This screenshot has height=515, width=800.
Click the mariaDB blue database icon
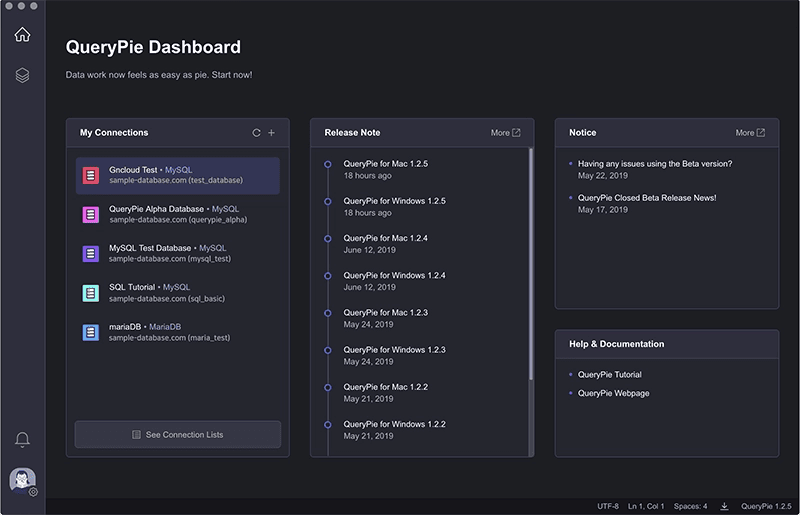(x=91, y=332)
